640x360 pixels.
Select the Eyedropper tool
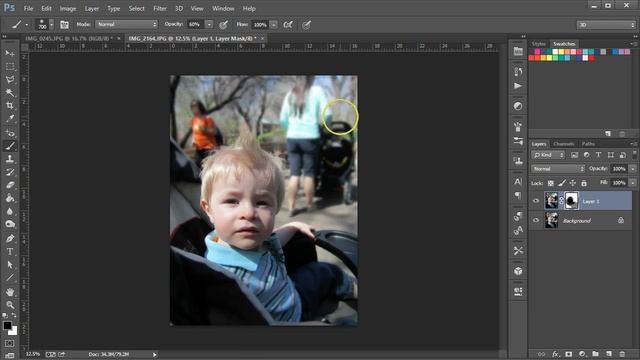click(10, 119)
